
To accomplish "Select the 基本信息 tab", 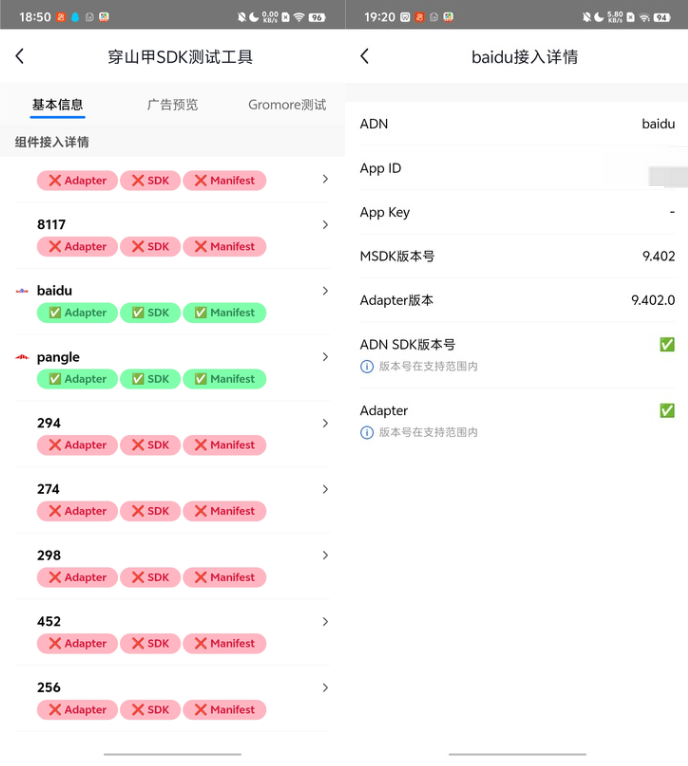I will pyautogui.click(x=57, y=105).
